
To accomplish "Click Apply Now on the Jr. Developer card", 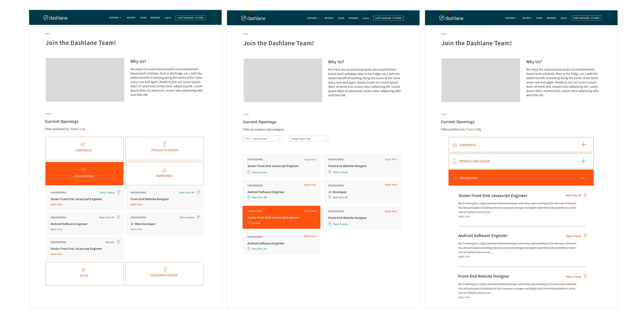I will pos(391,184).
